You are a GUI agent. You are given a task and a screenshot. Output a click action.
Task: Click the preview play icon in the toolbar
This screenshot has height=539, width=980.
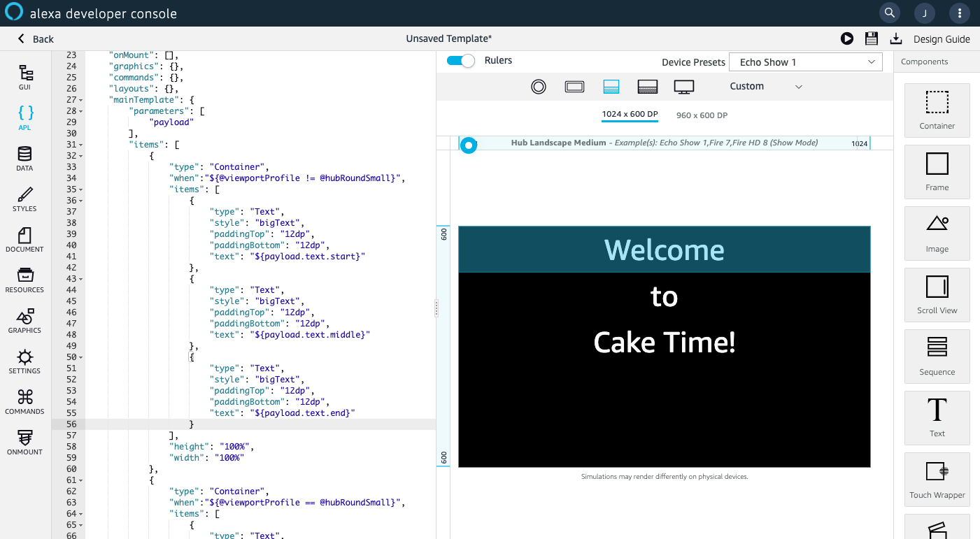pos(847,38)
